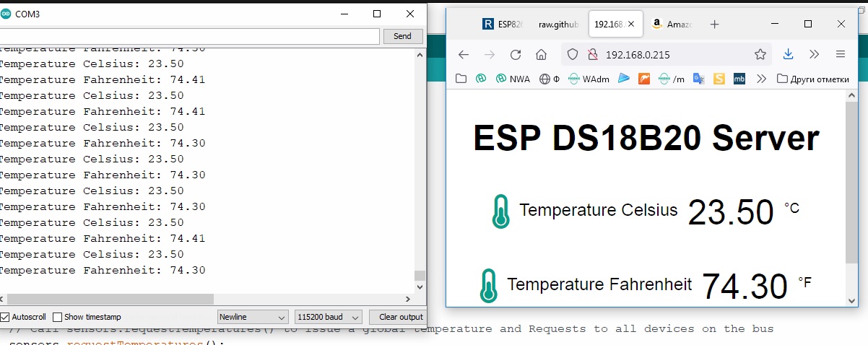Image resolution: width=868 pixels, height=345 pixels.
Task: Minimize the Firefox browser window
Action: click(x=773, y=24)
